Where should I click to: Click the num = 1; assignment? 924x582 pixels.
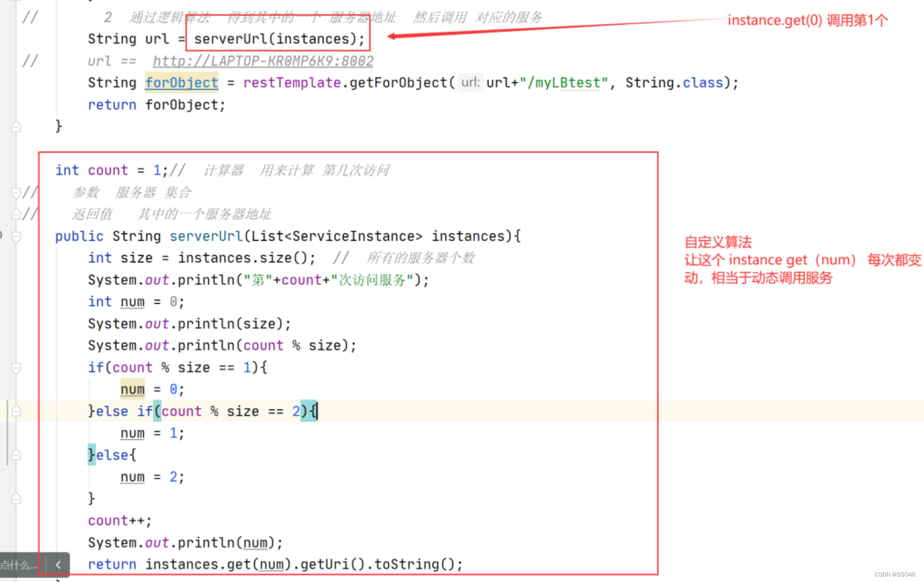[152, 433]
